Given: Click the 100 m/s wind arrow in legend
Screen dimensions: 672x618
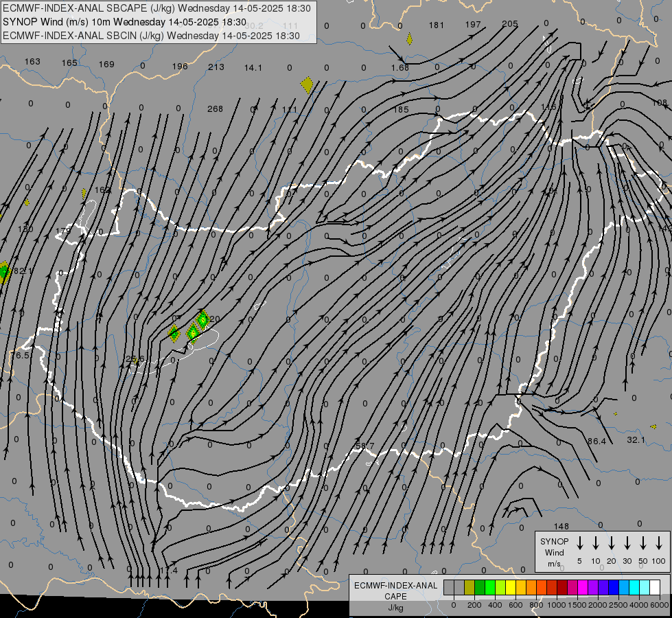Looking at the screenshot, I should [x=659, y=542].
